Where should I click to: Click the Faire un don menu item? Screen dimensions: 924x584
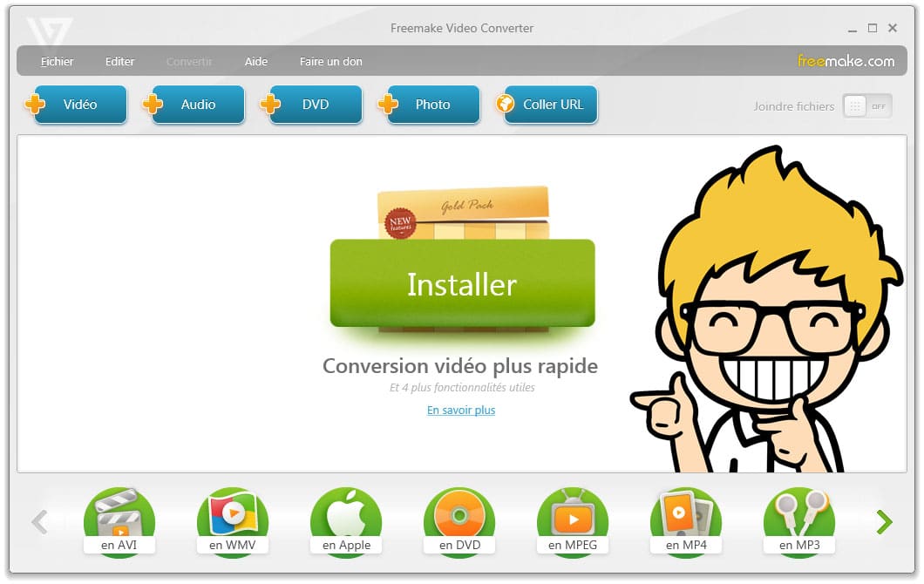click(330, 62)
